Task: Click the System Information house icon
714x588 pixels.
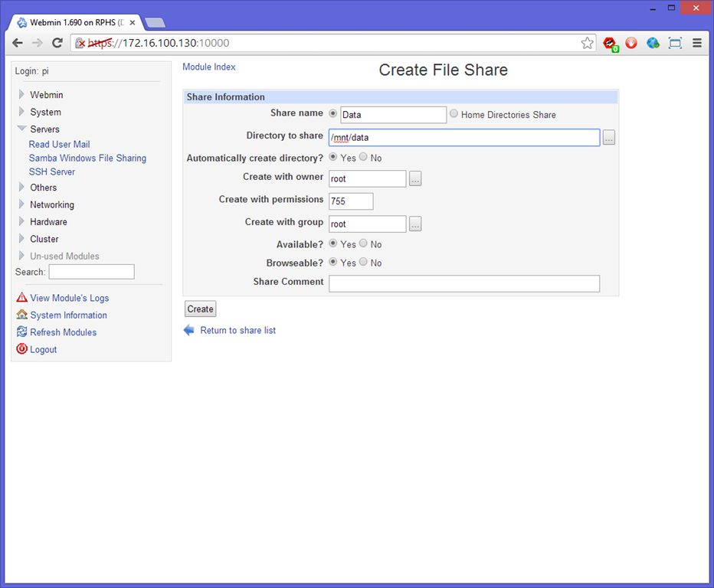Action: point(21,315)
